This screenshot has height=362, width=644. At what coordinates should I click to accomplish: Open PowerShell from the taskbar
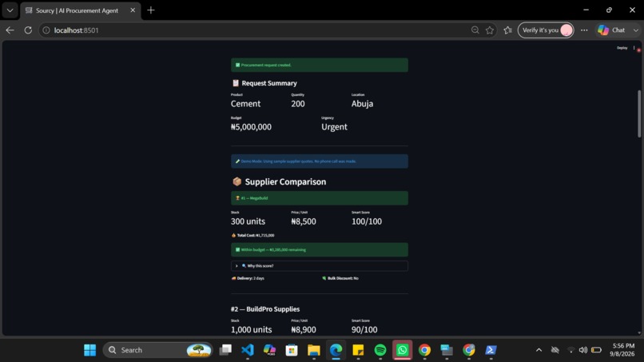(491, 350)
